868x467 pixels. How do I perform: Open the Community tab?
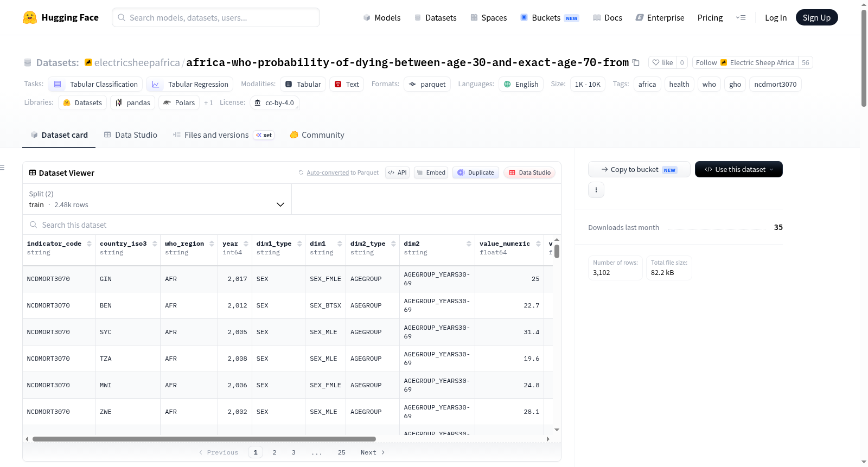coord(317,135)
